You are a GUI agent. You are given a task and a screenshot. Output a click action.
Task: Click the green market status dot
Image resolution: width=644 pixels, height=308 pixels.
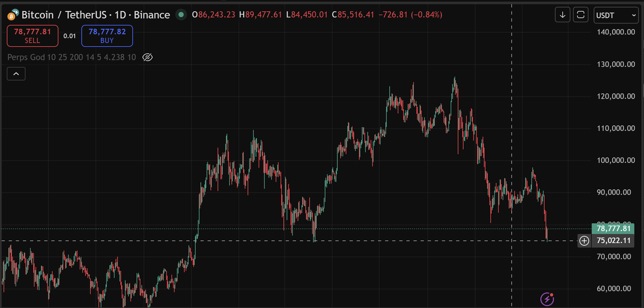181,15
